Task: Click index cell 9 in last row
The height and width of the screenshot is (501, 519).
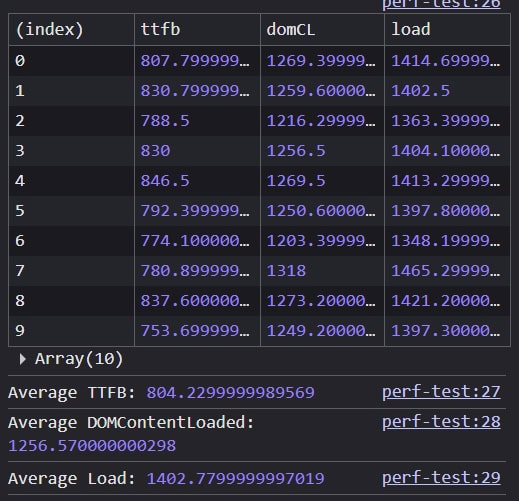Action: [71, 331]
